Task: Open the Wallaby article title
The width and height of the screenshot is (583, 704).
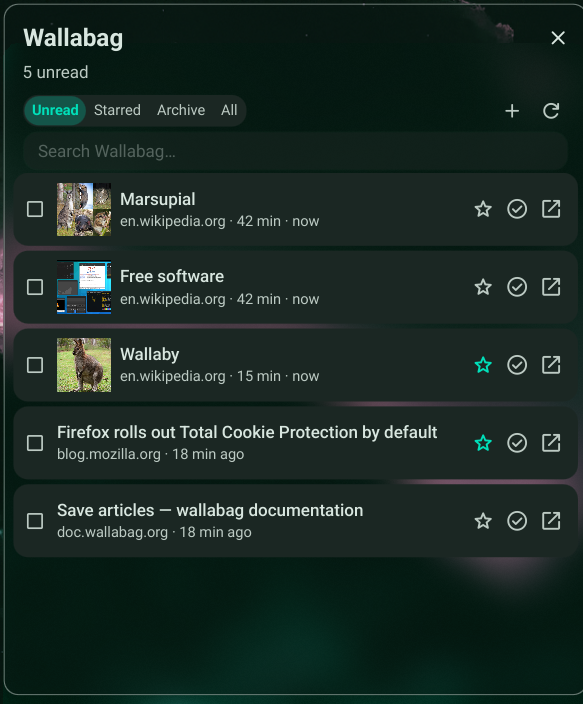Action: [150, 355]
